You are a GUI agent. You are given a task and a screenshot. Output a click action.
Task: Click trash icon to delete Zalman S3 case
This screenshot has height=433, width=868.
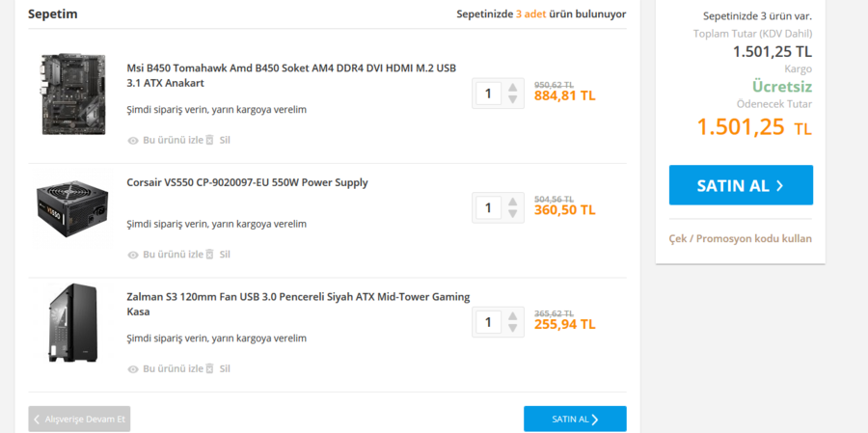pyautogui.click(x=209, y=368)
